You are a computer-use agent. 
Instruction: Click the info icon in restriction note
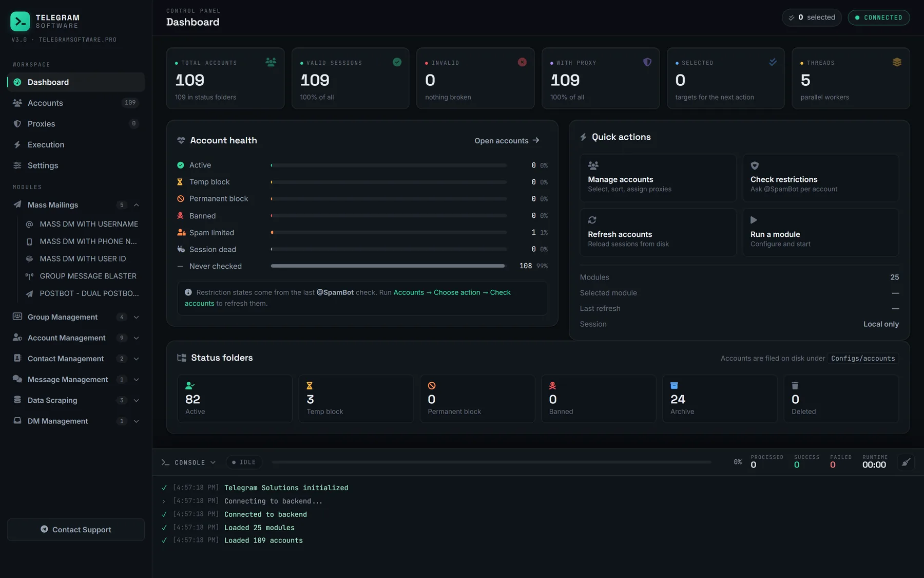188,292
